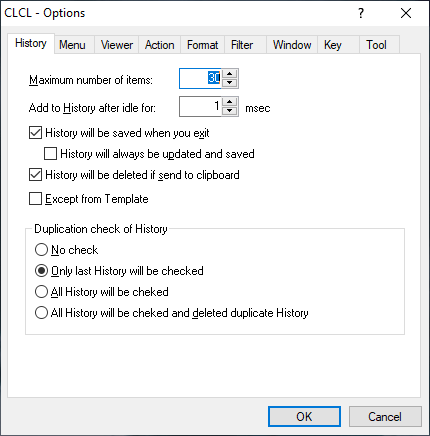Click the Cancel button
Viewport: 430px width, 436px height.
(385, 416)
